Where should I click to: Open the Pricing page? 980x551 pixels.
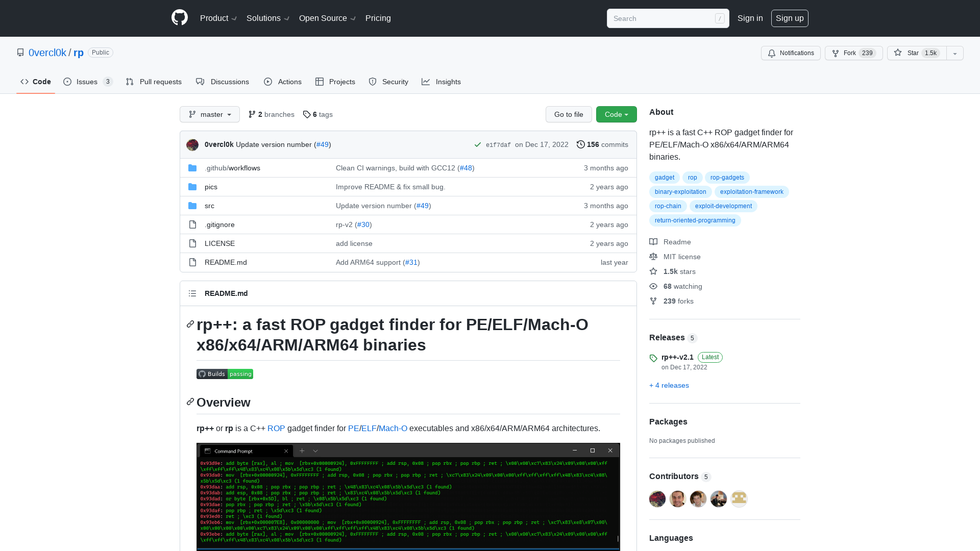[378, 18]
